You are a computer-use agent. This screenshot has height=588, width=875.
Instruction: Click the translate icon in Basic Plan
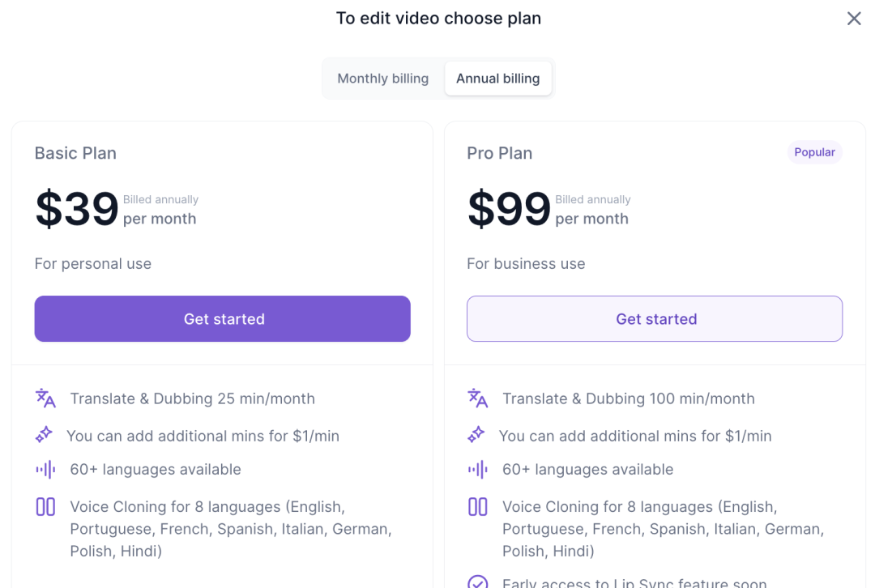pos(45,398)
